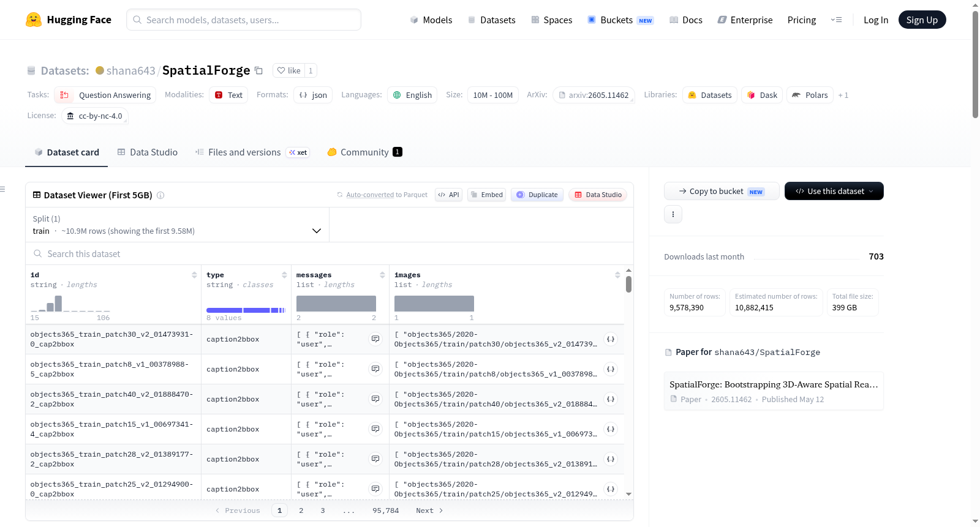Go to the Pricing page
This screenshot has width=980, height=527.
[x=802, y=20]
